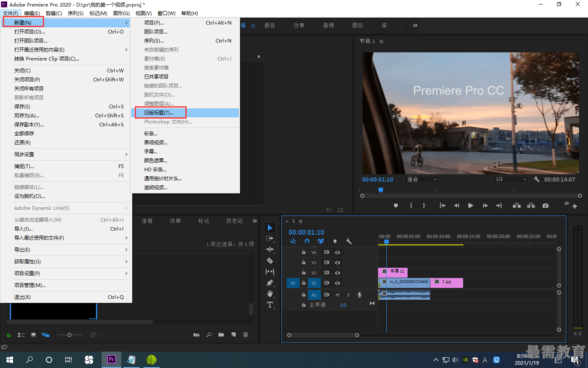Toggle Linked Selection in timeline
Image resolution: width=588 pixels, height=368 pixels.
click(x=321, y=241)
